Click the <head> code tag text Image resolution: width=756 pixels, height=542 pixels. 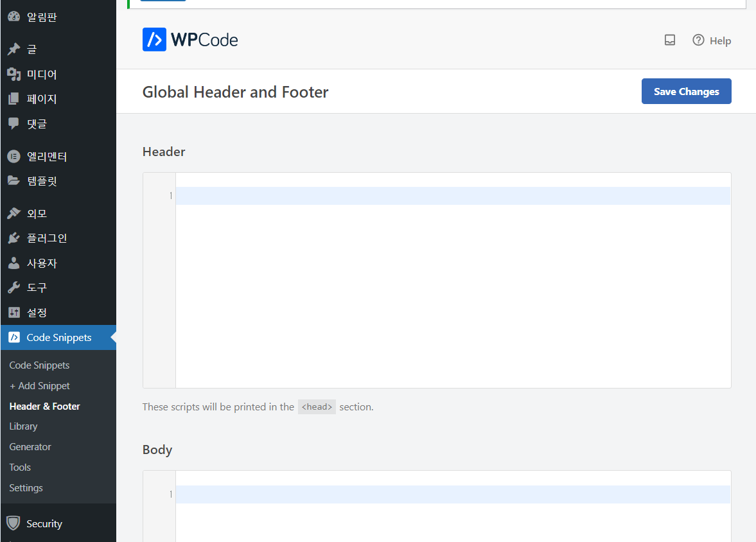[x=317, y=406]
